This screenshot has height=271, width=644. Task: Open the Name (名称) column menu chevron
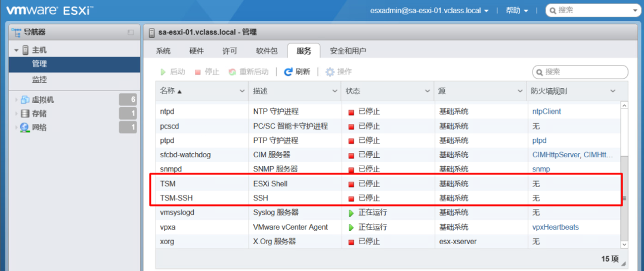point(241,91)
